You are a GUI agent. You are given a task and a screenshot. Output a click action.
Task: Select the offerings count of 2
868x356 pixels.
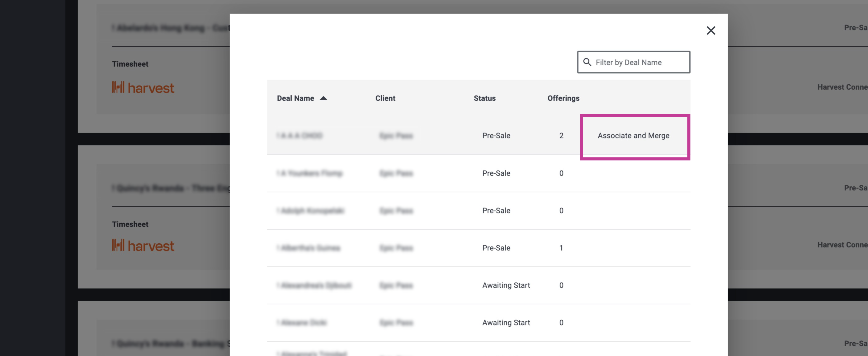pyautogui.click(x=561, y=136)
